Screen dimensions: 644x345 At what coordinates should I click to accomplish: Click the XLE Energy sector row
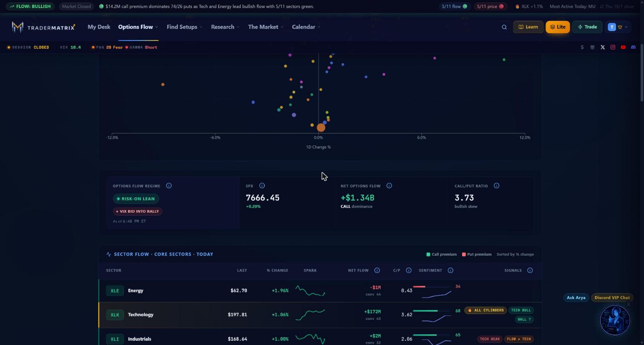pyautogui.click(x=320, y=291)
